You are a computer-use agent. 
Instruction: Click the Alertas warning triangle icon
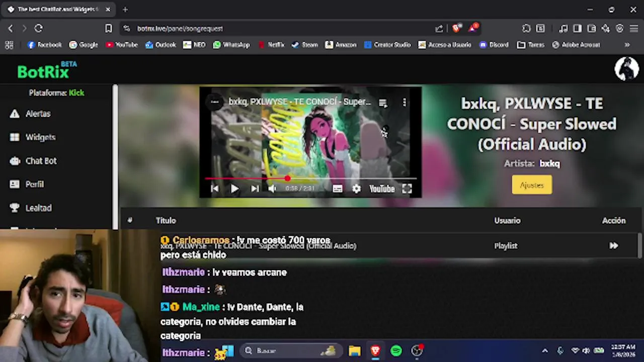pos(15,114)
